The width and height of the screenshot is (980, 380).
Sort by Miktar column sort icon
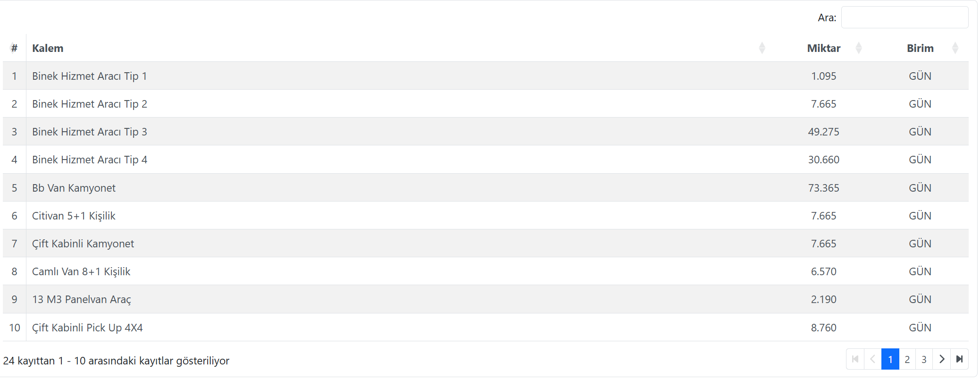click(858, 48)
